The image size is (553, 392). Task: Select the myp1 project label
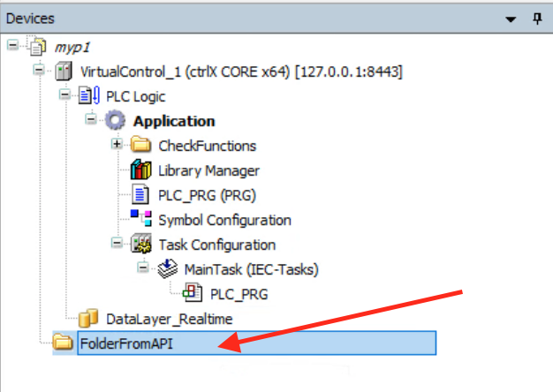click(72, 48)
